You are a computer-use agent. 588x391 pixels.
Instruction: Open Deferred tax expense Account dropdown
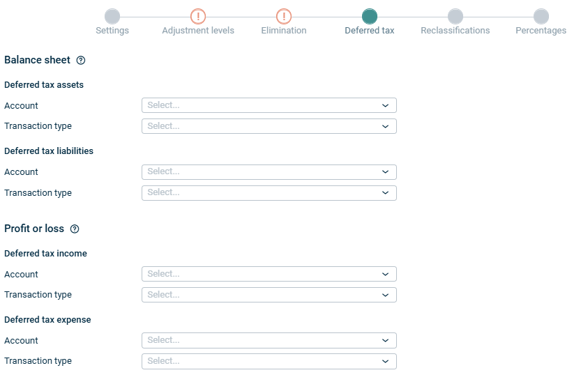[x=269, y=340]
